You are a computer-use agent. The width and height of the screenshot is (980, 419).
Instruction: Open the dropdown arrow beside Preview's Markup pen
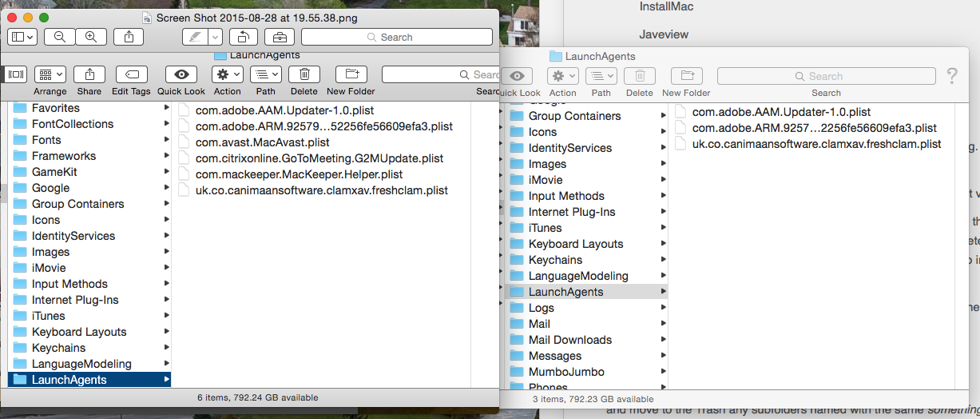[x=216, y=37]
